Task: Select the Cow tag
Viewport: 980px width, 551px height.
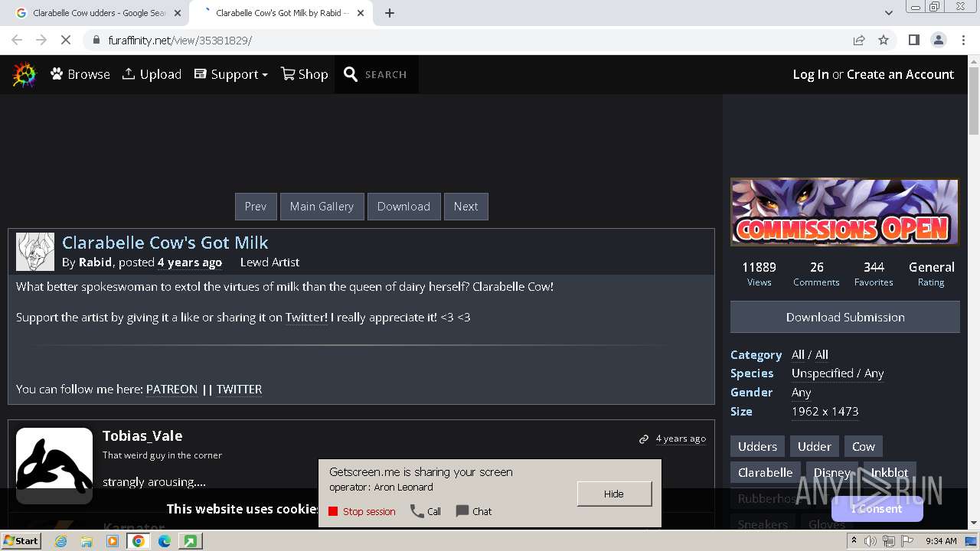Action: coord(864,447)
